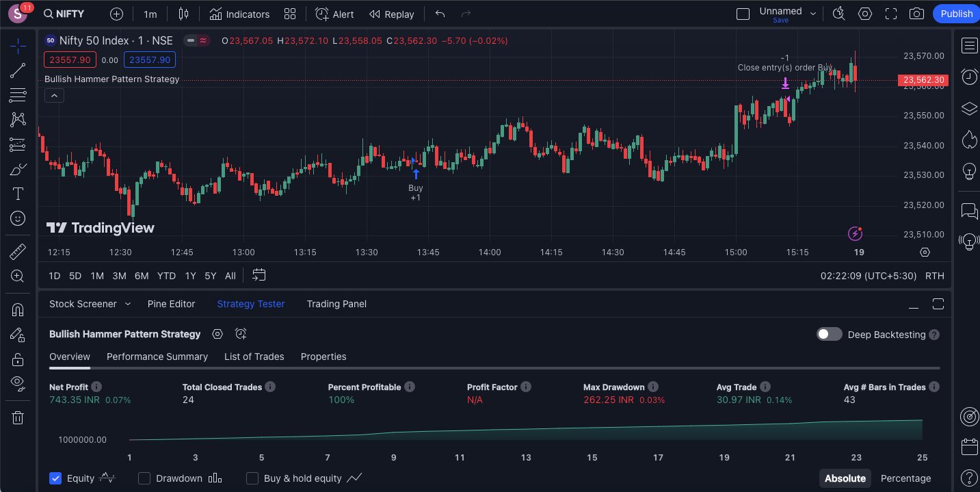This screenshot has width=980, height=492.
Task: Set time range to YTD
Action: click(166, 276)
